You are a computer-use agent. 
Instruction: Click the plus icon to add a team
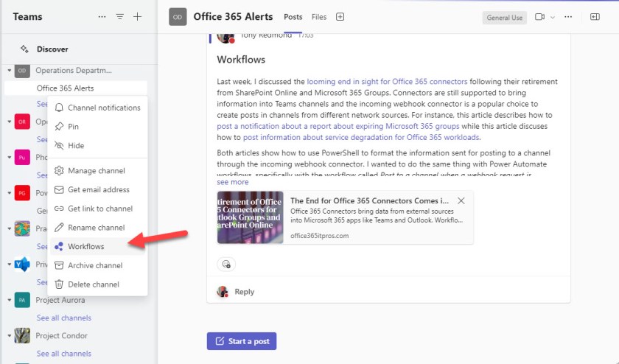[x=137, y=17]
